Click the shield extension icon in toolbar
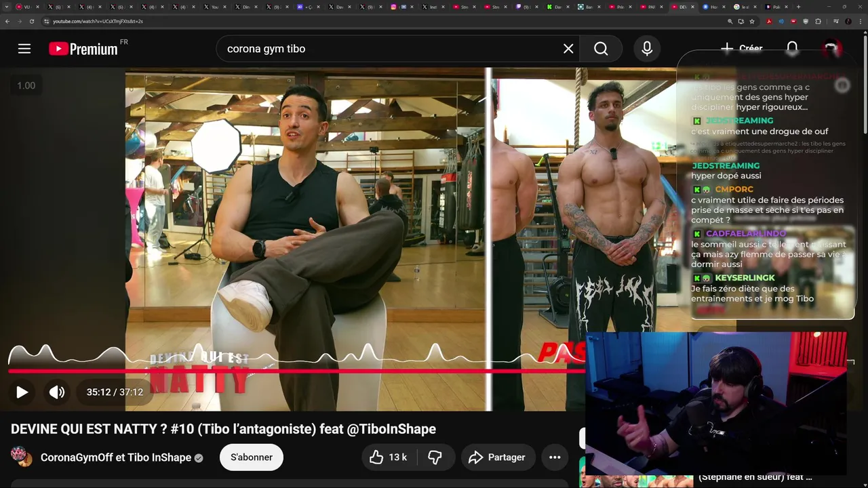 tap(806, 21)
